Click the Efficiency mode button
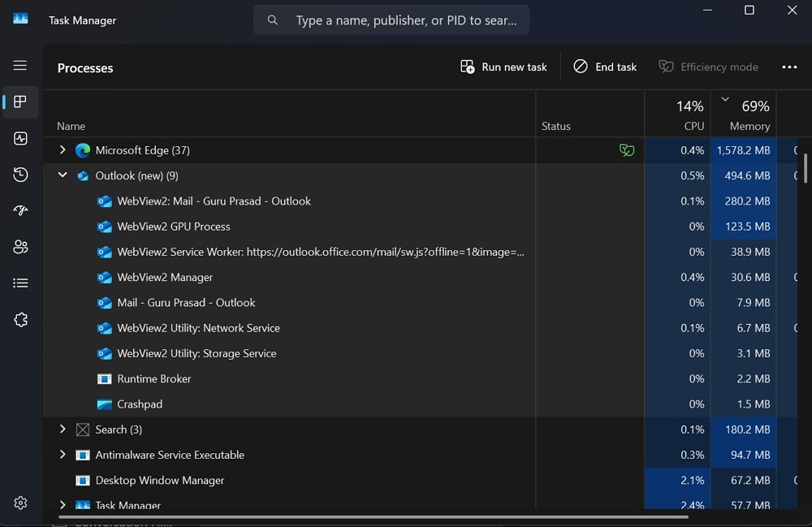 coord(708,67)
